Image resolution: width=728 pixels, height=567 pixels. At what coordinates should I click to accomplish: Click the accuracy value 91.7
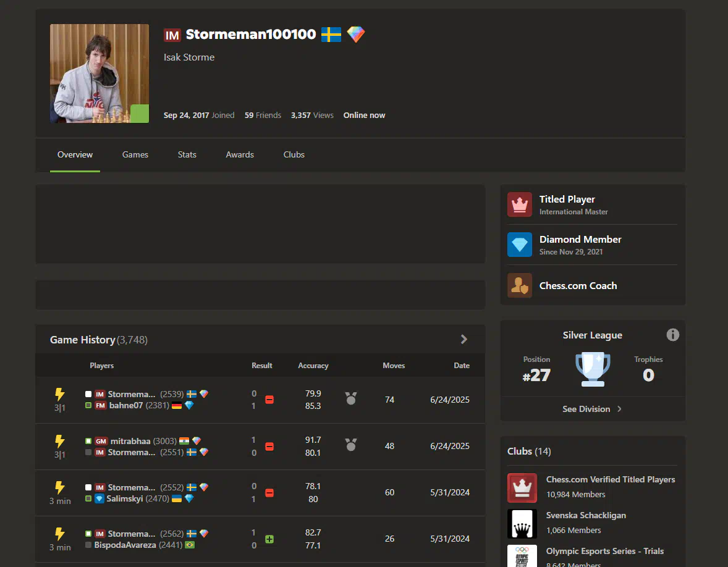313,440
